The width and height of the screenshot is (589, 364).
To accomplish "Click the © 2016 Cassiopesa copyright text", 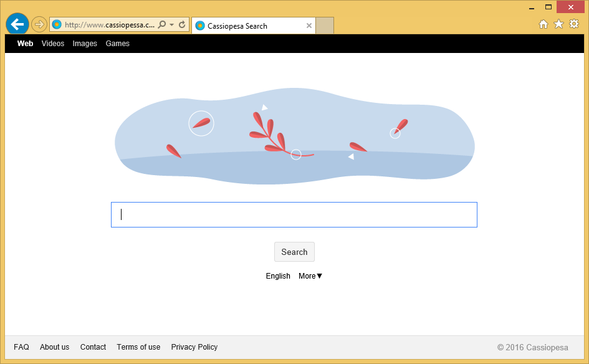I will point(533,347).
